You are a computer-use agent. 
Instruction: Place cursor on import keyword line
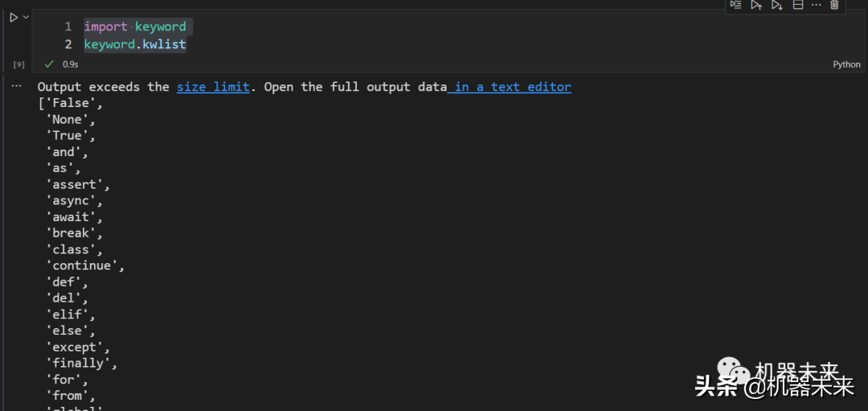click(x=135, y=27)
